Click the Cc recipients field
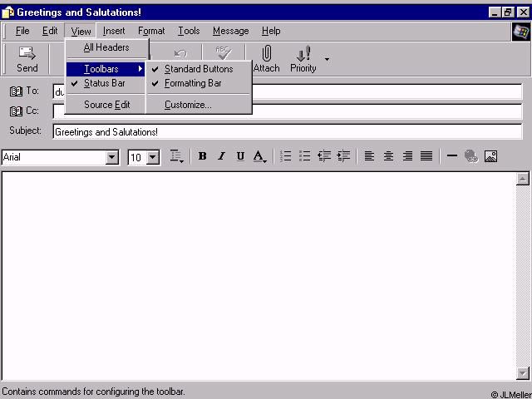This screenshot has height=399, width=532. point(288,111)
